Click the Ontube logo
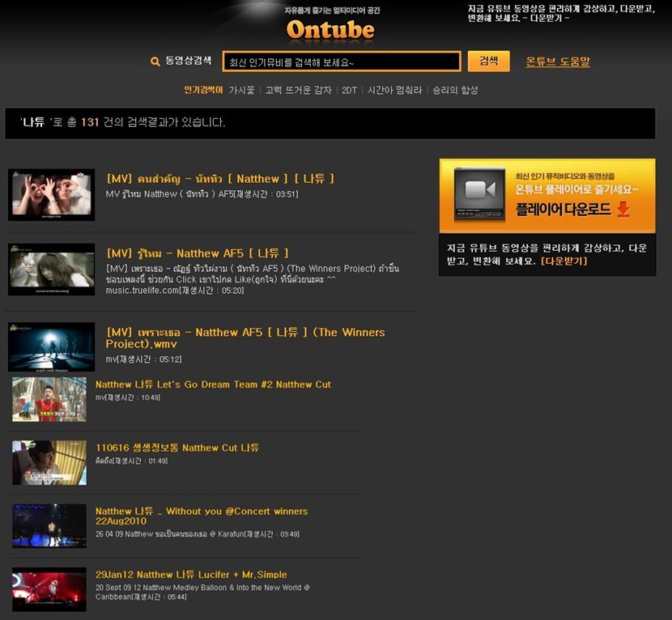672x620 pixels. pyautogui.click(x=330, y=31)
